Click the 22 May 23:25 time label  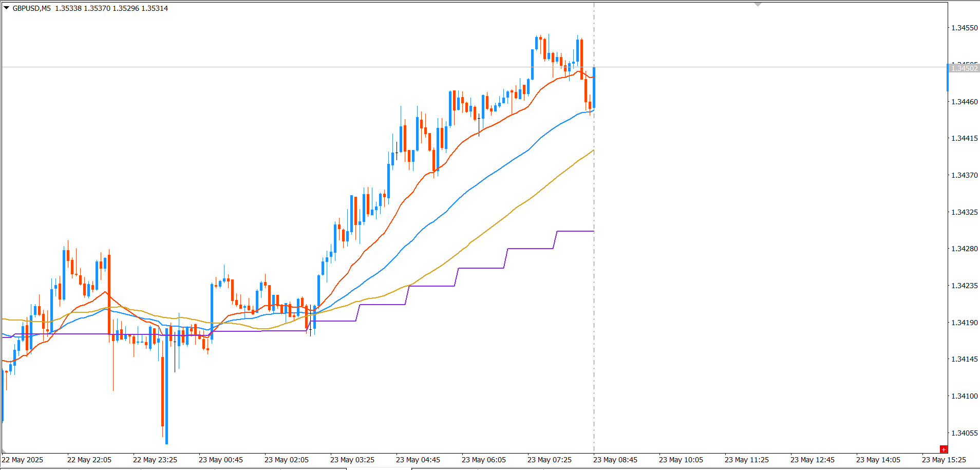(x=155, y=460)
